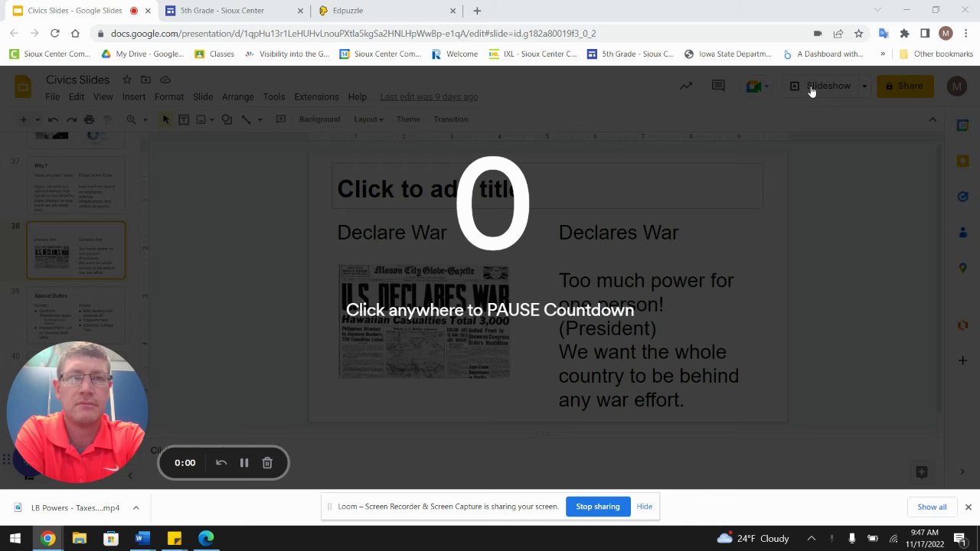The image size is (980, 551).
Task: Click the Redo toolbar icon
Action: (71, 119)
